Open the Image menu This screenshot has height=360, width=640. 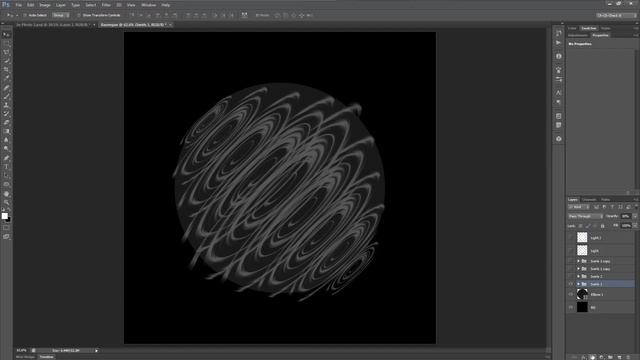pyautogui.click(x=45, y=5)
